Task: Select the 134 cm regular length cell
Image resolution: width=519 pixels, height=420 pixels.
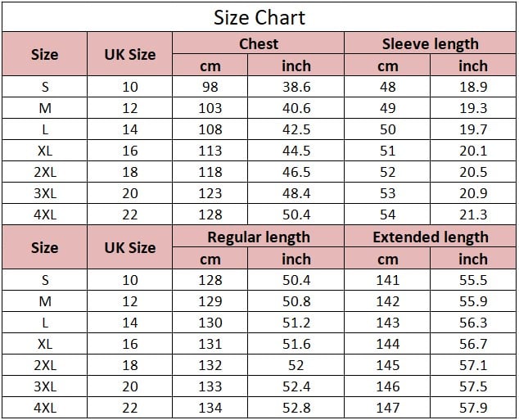Action: tap(210, 408)
